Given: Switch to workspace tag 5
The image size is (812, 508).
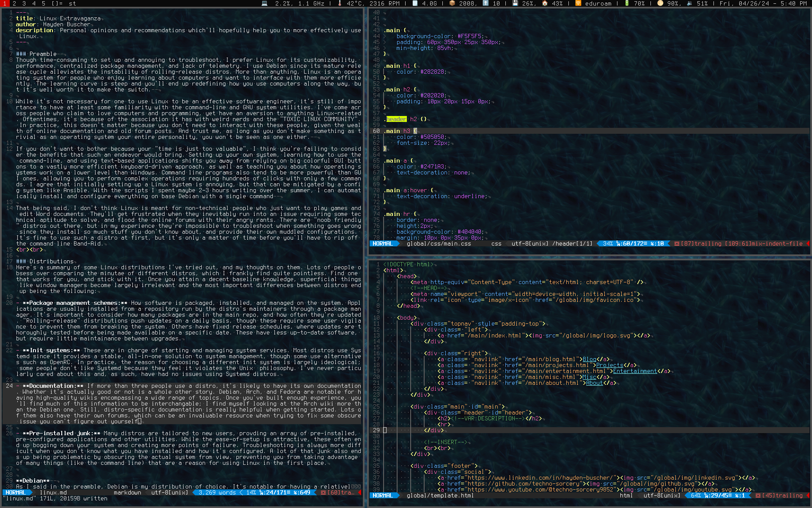Looking at the screenshot, I should coord(44,3).
